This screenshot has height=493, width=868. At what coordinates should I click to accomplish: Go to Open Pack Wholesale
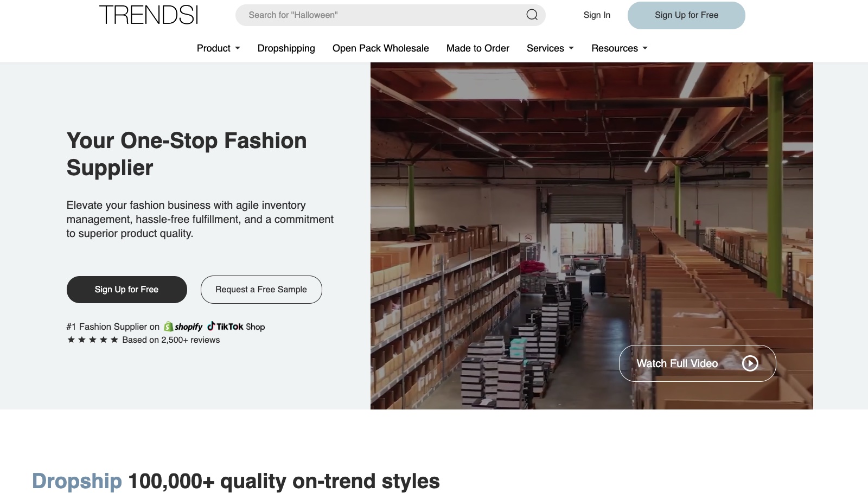380,48
